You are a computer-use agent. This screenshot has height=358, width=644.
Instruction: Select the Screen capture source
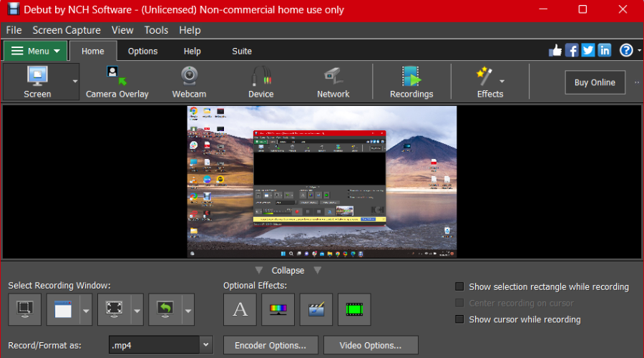coord(37,82)
